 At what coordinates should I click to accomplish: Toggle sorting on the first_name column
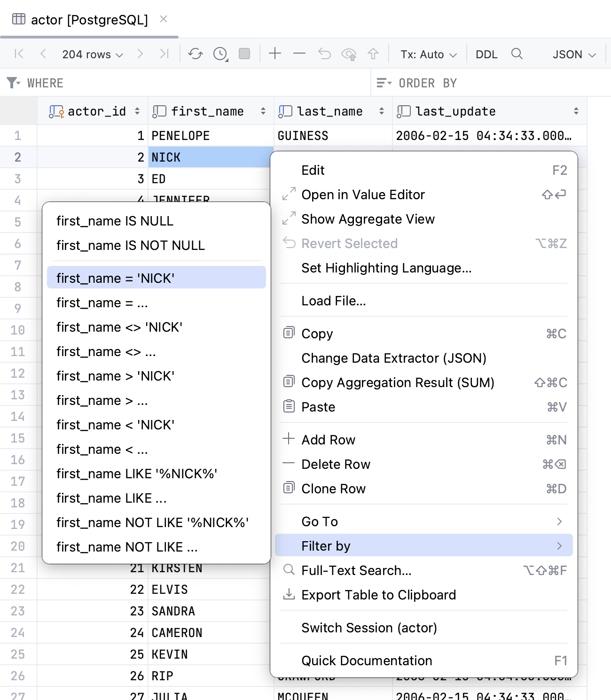click(262, 111)
